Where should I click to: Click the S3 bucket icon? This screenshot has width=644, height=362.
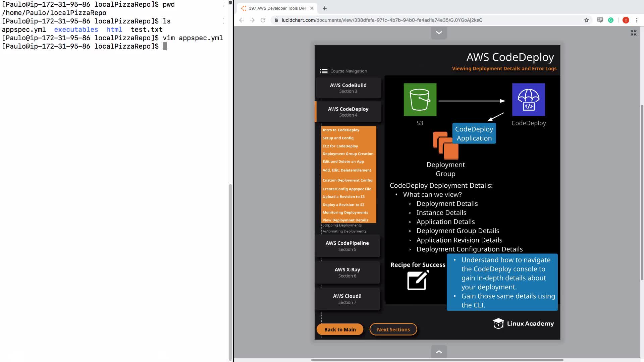pos(420,100)
